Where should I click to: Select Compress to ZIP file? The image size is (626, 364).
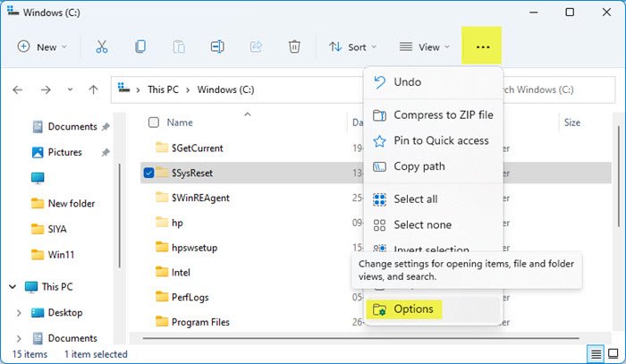(443, 115)
